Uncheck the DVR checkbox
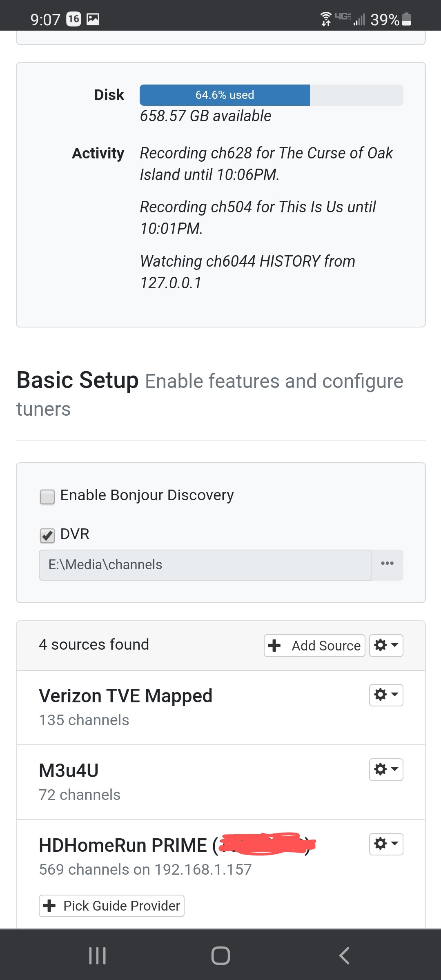 click(47, 535)
